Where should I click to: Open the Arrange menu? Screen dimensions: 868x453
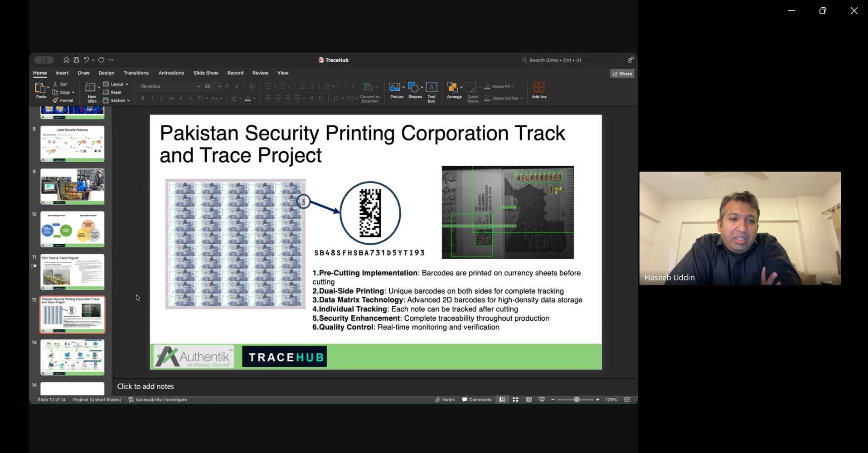(454, 90)
